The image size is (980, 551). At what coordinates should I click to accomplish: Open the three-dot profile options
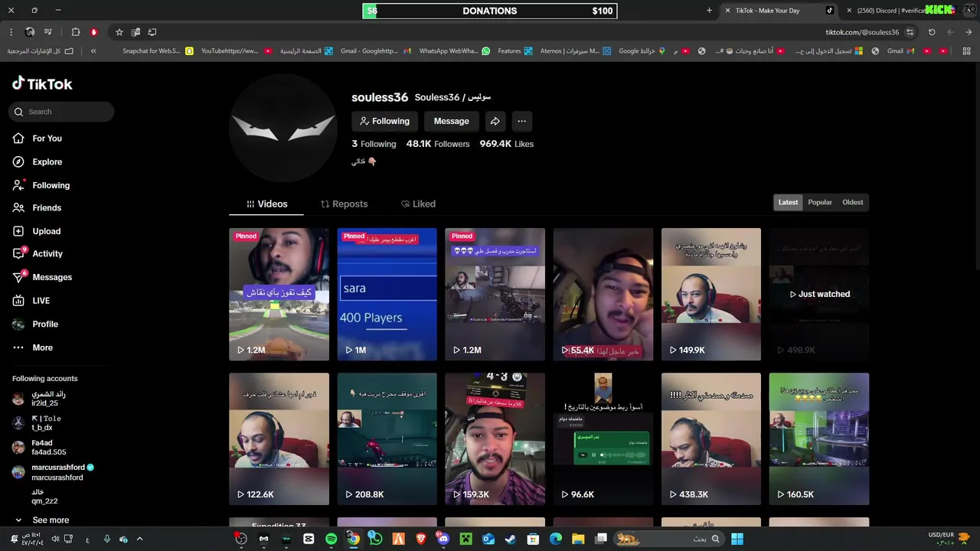521,121
